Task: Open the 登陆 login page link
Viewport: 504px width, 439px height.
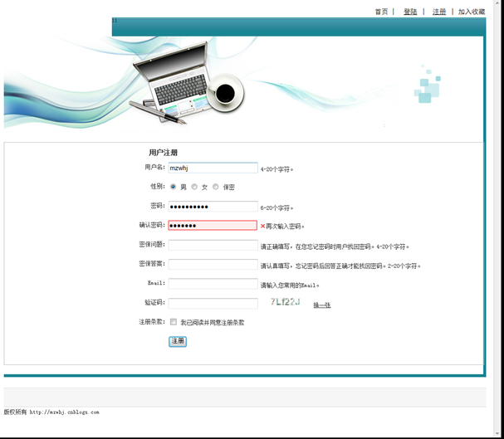Action: click(x=410, y=12)
